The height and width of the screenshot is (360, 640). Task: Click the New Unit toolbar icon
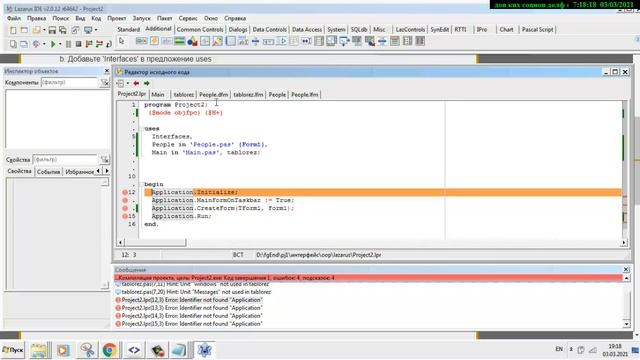point(13,30)
